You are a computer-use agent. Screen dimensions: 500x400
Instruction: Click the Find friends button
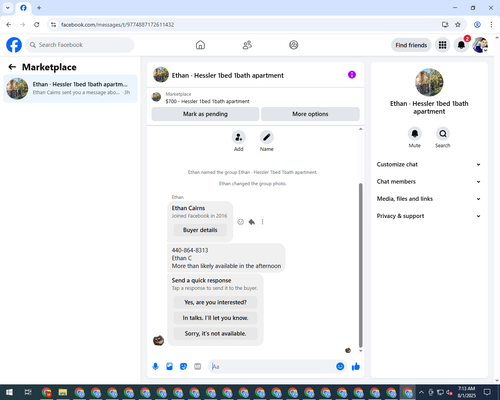click(411, 45)
